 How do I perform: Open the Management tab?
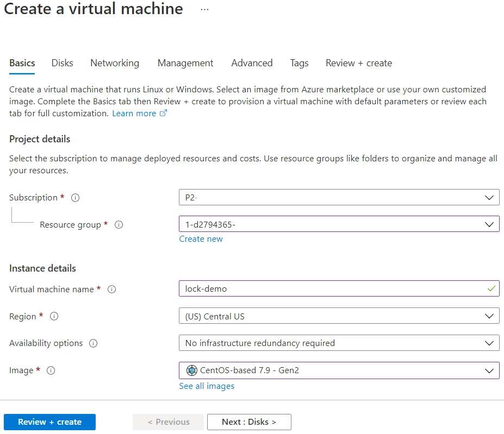tap(185, 63)
